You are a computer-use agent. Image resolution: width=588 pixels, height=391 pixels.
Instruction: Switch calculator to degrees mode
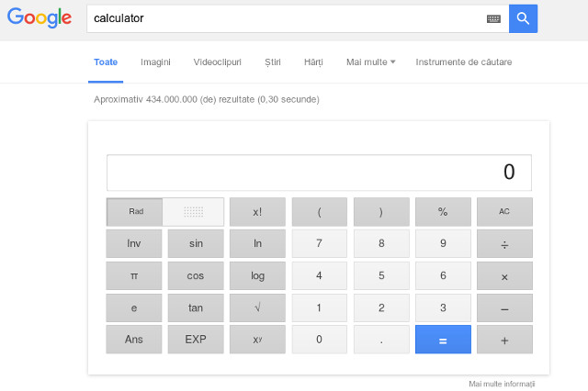pyautogui.click(x=193, y=212)
